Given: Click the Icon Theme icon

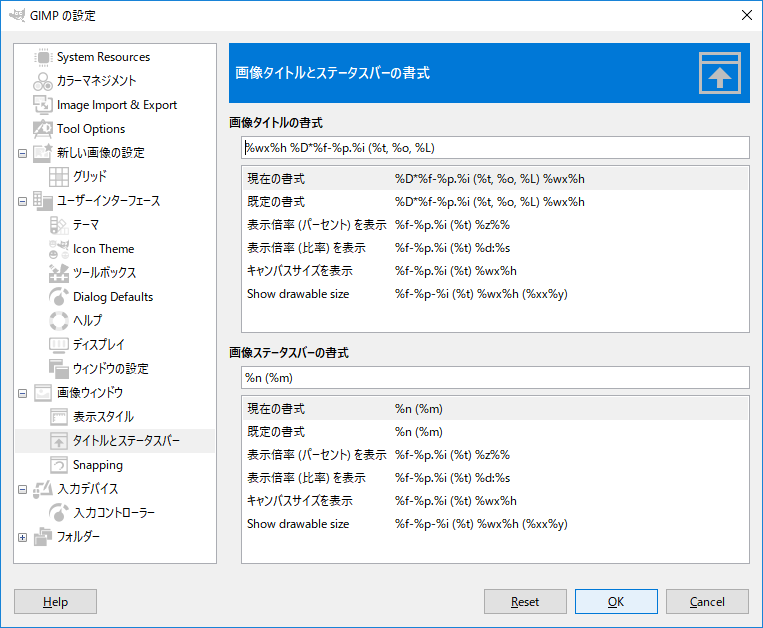Looking at the screenshot, I should coord(59,249).
